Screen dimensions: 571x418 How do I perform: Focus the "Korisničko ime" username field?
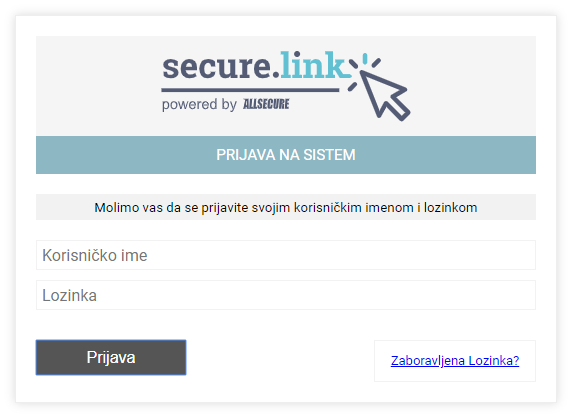(286, 255)
